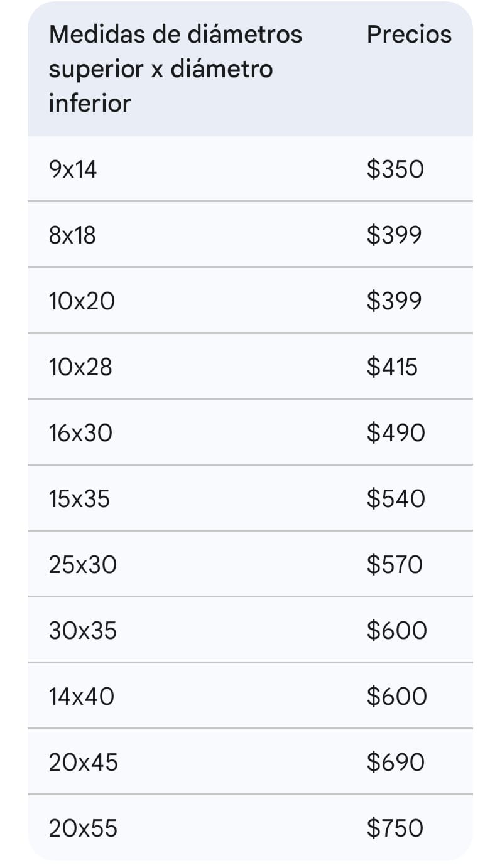Image resolution: width=490 pixels, height=868 pixels.
Task: Click the $690 price cell
Action: [396, 763]
